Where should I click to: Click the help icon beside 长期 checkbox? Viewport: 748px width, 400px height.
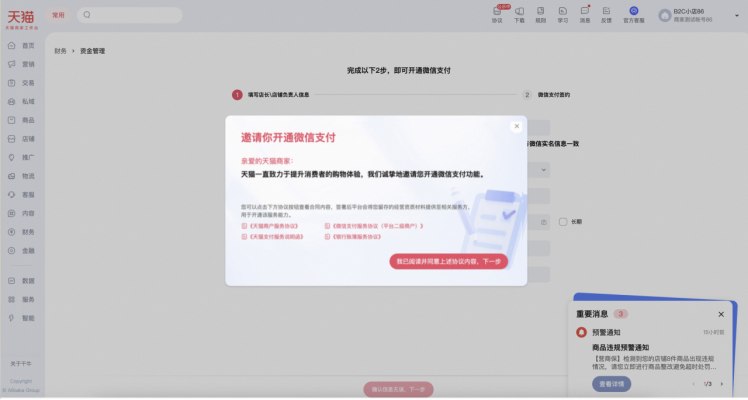tap(543, 222)
